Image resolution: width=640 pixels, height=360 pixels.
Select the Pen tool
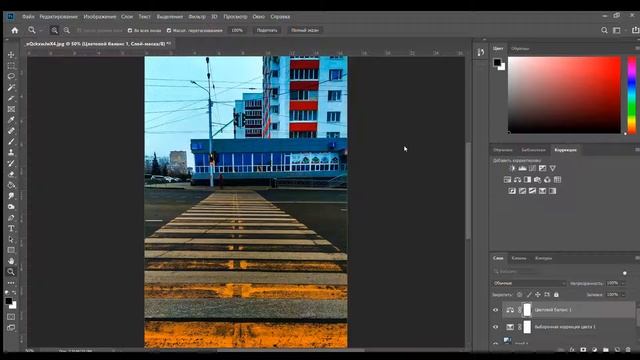[x=11, y=218]
